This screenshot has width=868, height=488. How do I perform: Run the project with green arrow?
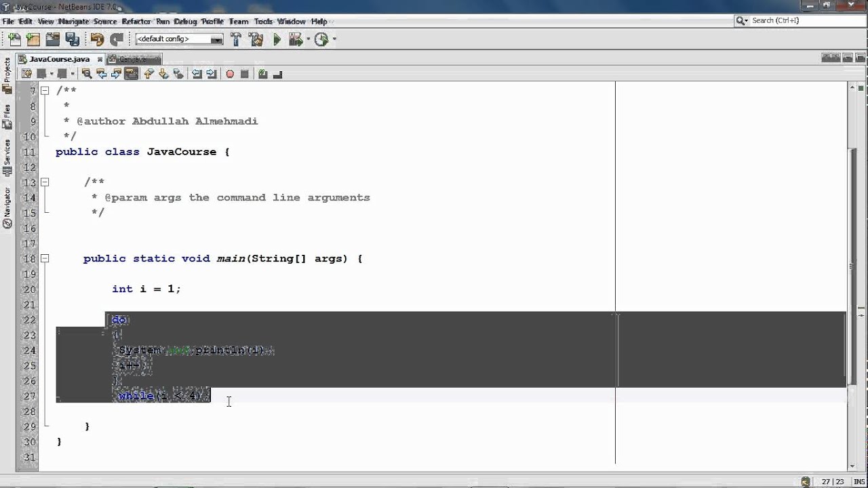pos(277,39)
